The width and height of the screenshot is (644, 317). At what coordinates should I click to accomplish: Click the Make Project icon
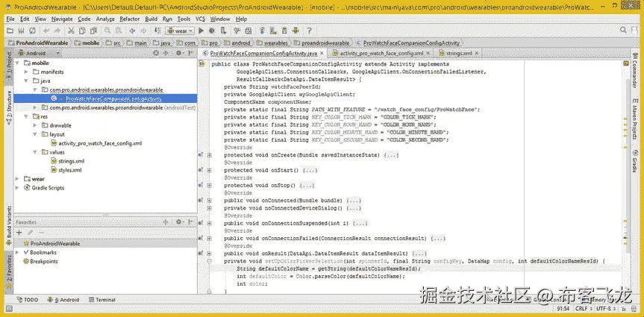(x=157, y=31)
